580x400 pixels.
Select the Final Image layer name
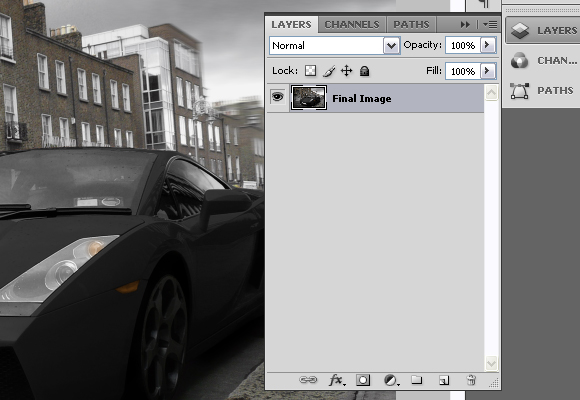click(361, 98)
